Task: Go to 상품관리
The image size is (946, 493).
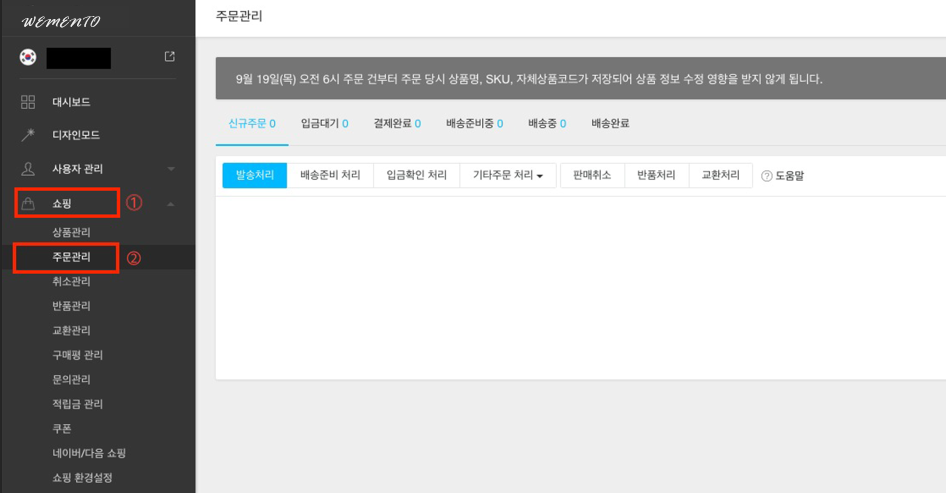Action: pos(71,232)
